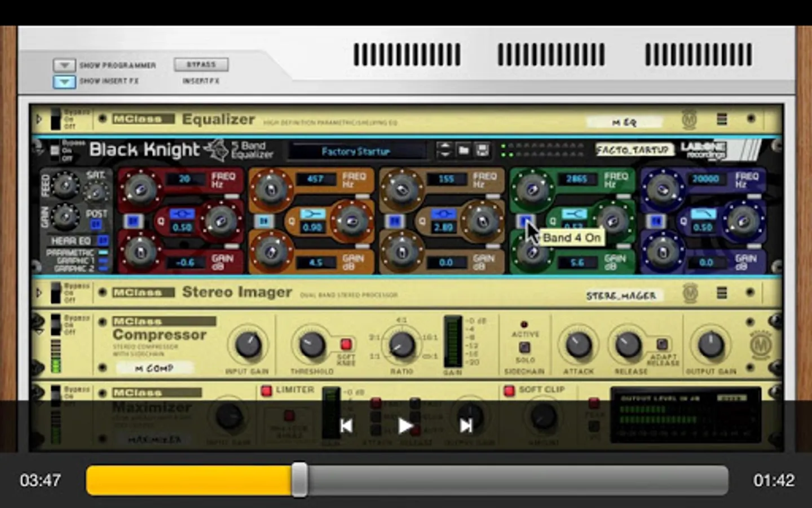Select GRAPHIC 2 mode
Screen dimensions: 812x508
(x=104, y=269)
